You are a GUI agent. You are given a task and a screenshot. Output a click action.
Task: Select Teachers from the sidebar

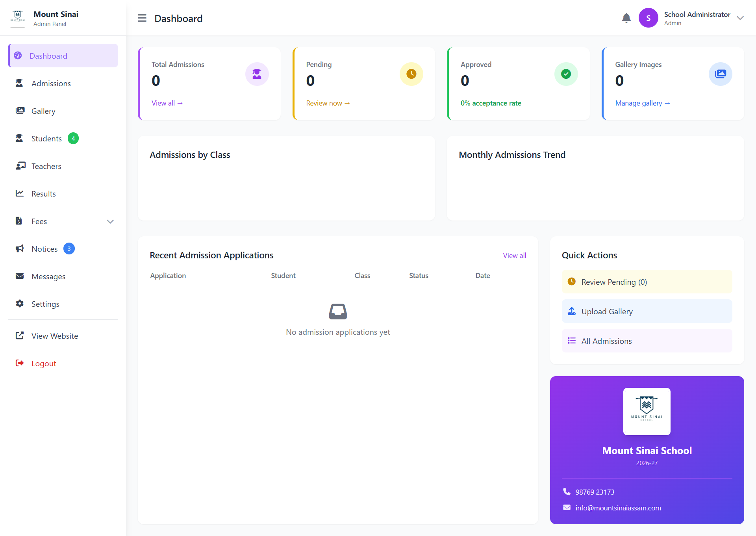coord(46,166)
